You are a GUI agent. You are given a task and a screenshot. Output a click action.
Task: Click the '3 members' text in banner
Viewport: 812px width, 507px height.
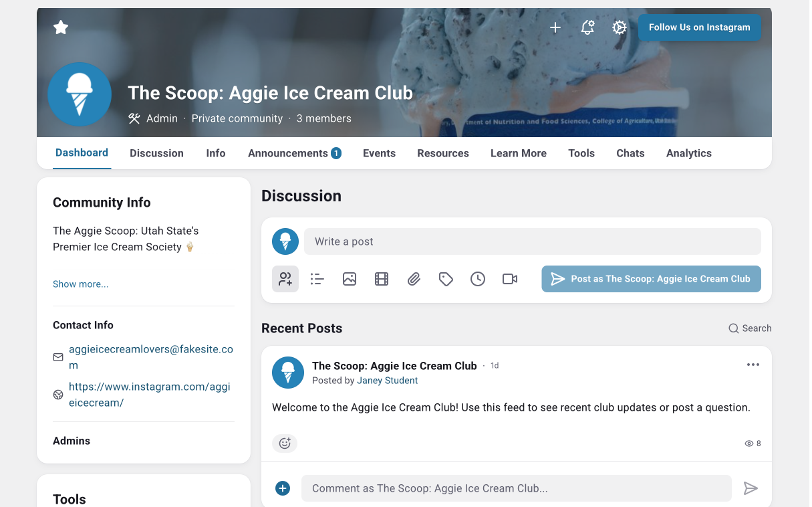click(x=324, y=118)
